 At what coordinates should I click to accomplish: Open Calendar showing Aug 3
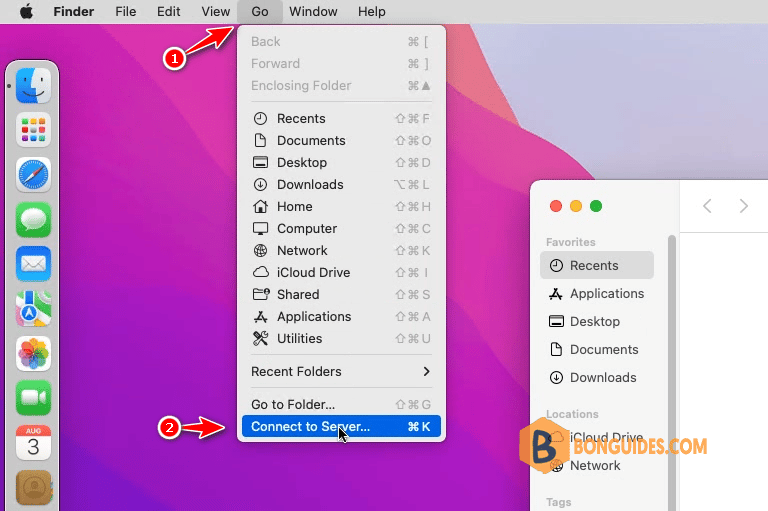(x=33, y=442)
